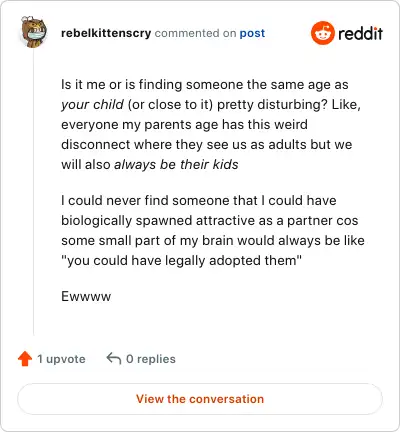The image size is (400, 432).
Task: Open rebelkittenscry's avatar image
Action: [34, 32]
